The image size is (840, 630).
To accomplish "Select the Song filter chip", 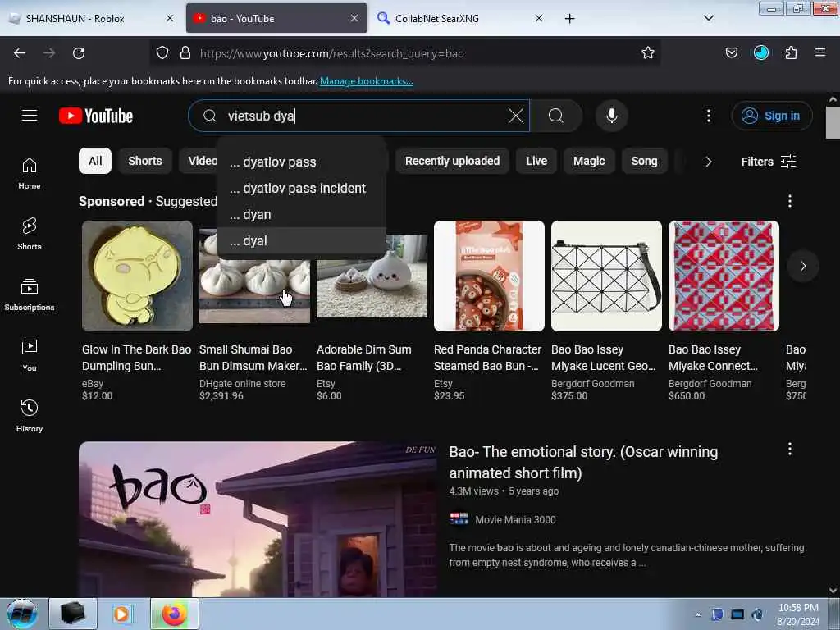I will [644, 162].
